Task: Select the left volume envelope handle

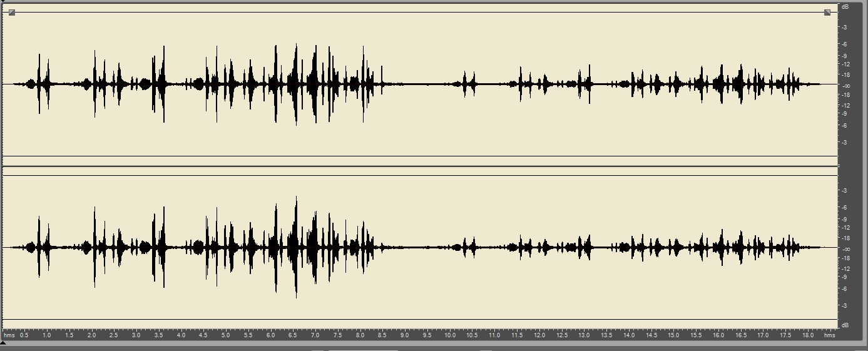Action: 12,13
